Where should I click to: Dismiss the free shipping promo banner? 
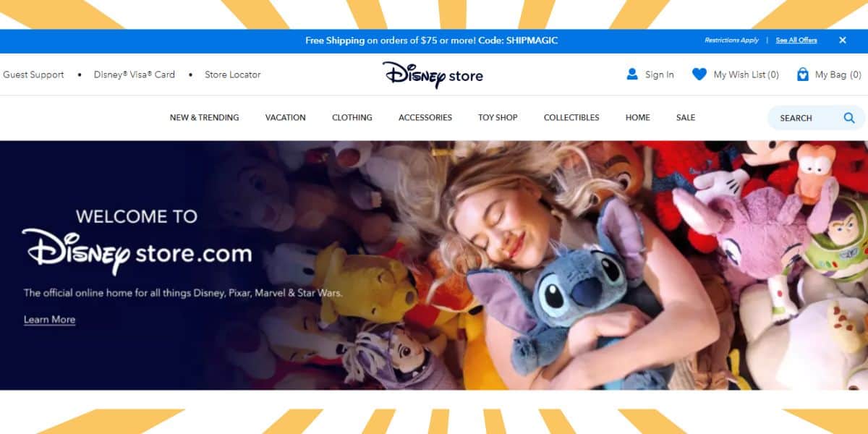click(x=843, y=41)
